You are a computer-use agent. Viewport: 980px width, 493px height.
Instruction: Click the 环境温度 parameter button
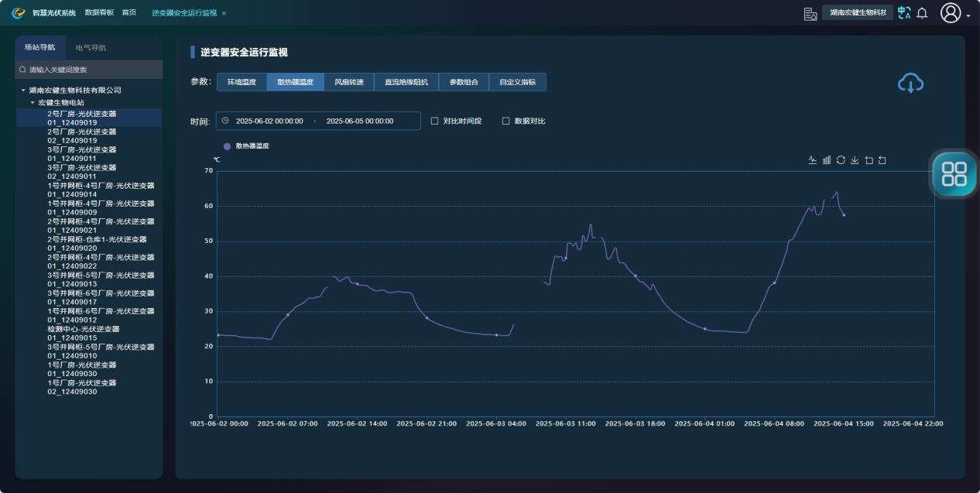pyautogui.click(x=242, y=82)
